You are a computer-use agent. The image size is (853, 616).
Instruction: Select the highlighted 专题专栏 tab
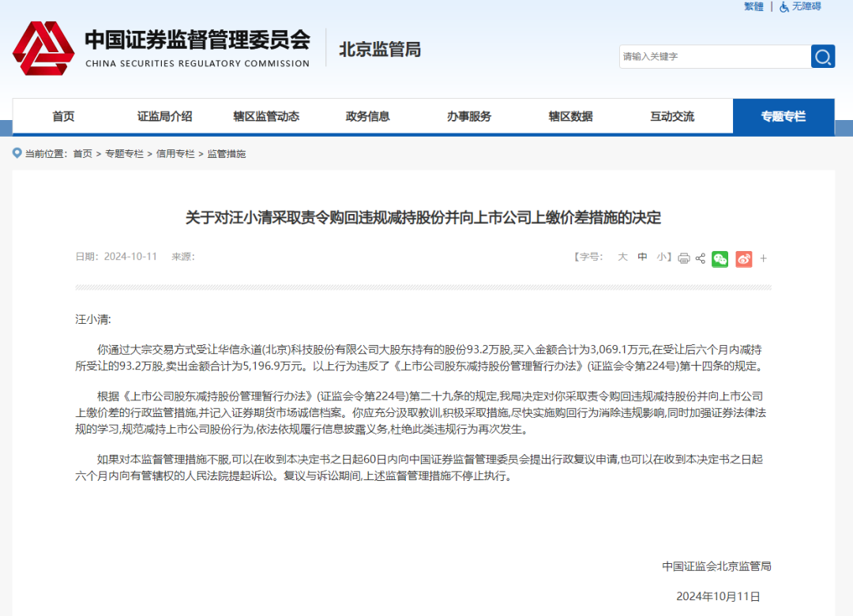coord(783,115)
